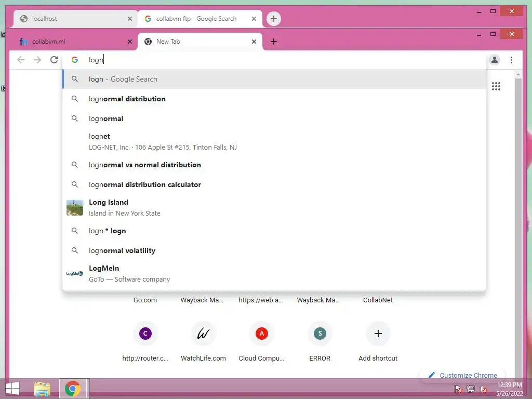This screenshot has height=399, width=532.
Task: Open the Go.com shortcut
Action: 145,300
